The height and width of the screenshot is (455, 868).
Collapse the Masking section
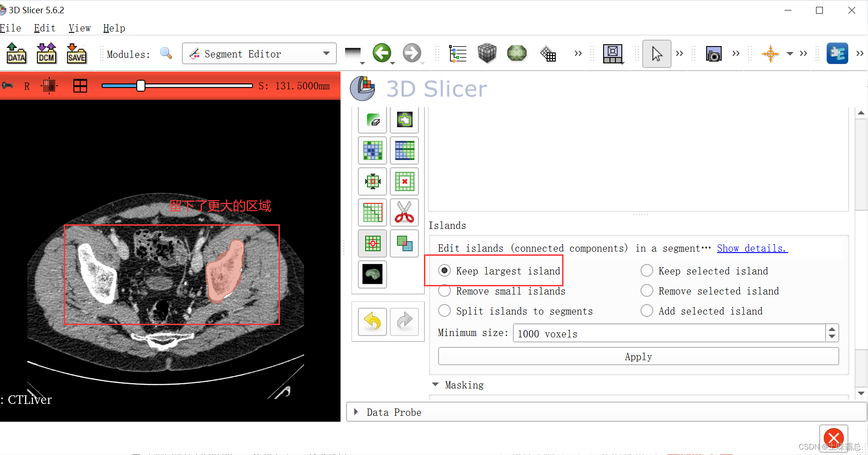point(435,384)
